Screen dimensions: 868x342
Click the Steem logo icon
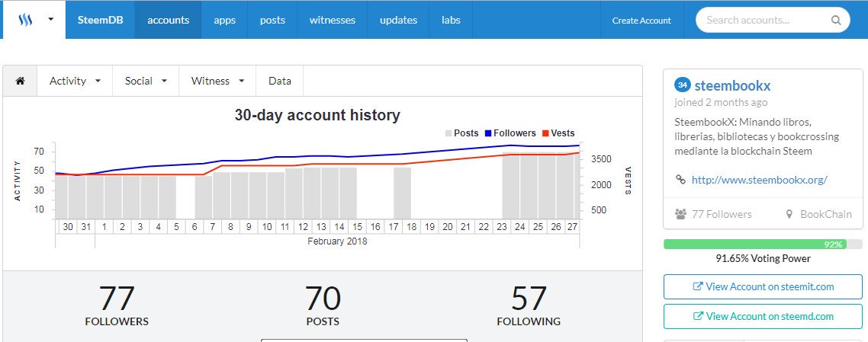pos(25,20)
